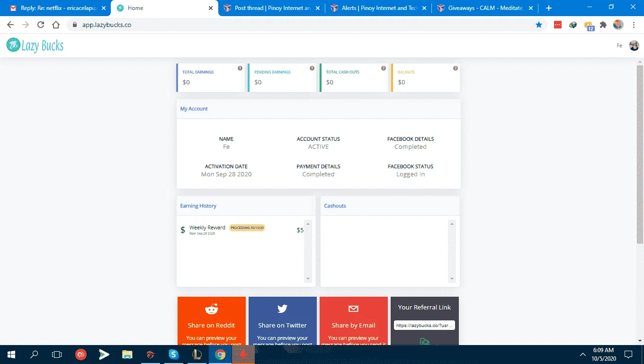Bookmark this page with star icon
Screen dimensions: 644x364
pyautogui.click(x=539, y=25)
